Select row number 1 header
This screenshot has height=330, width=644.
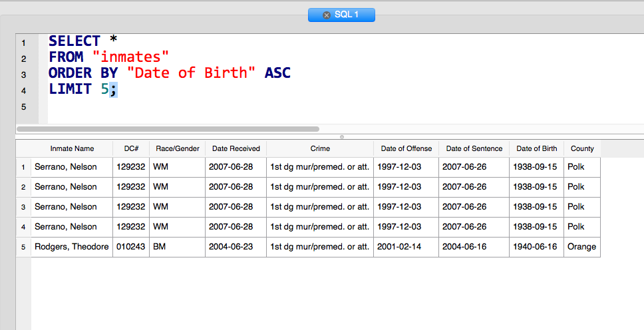click(23, 167)
